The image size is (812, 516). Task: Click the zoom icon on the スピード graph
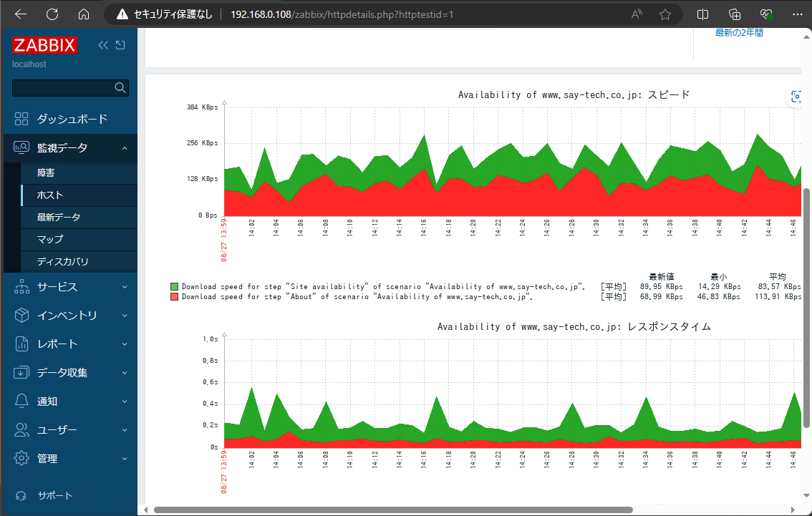[x=796, y=97]
